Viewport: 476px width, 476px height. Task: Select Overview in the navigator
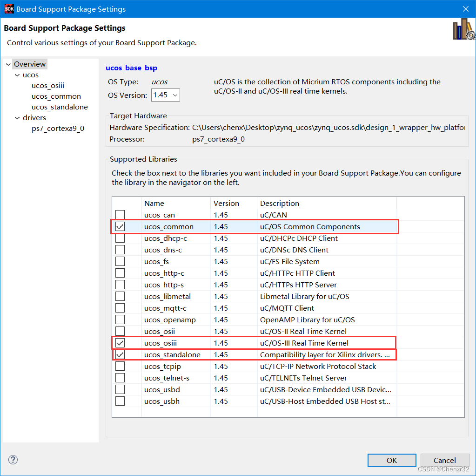coord(30,64)
